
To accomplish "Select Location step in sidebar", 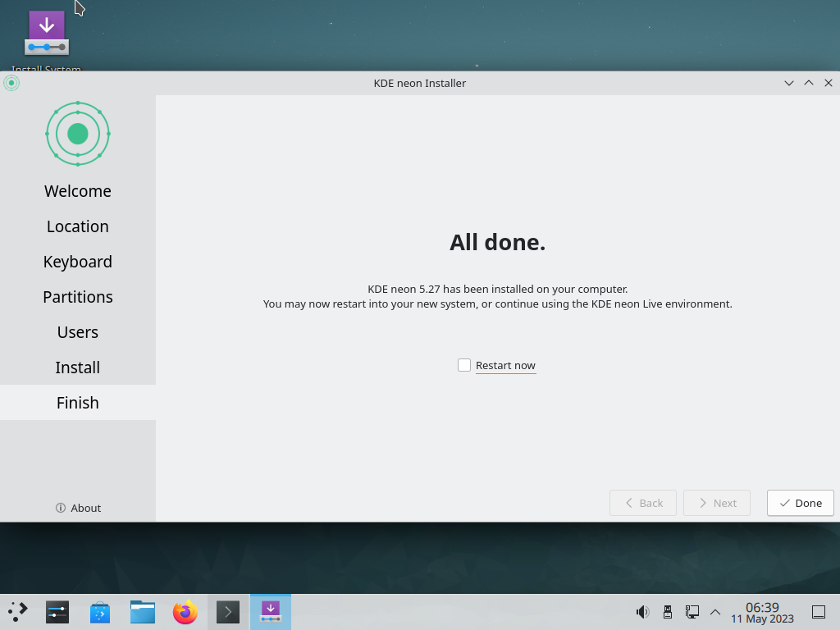I will (78, 226).
